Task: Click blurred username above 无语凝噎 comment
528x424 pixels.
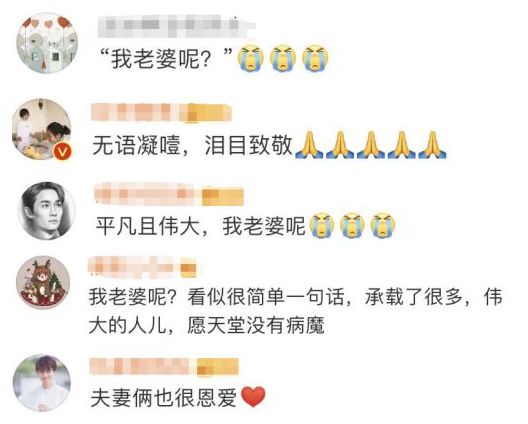Action: pyautogui.click(x=162, y=112)
